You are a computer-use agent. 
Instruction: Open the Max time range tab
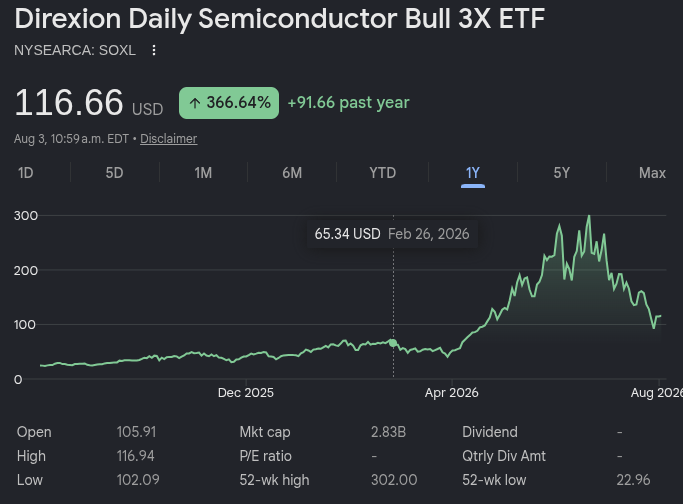[652, 173]
